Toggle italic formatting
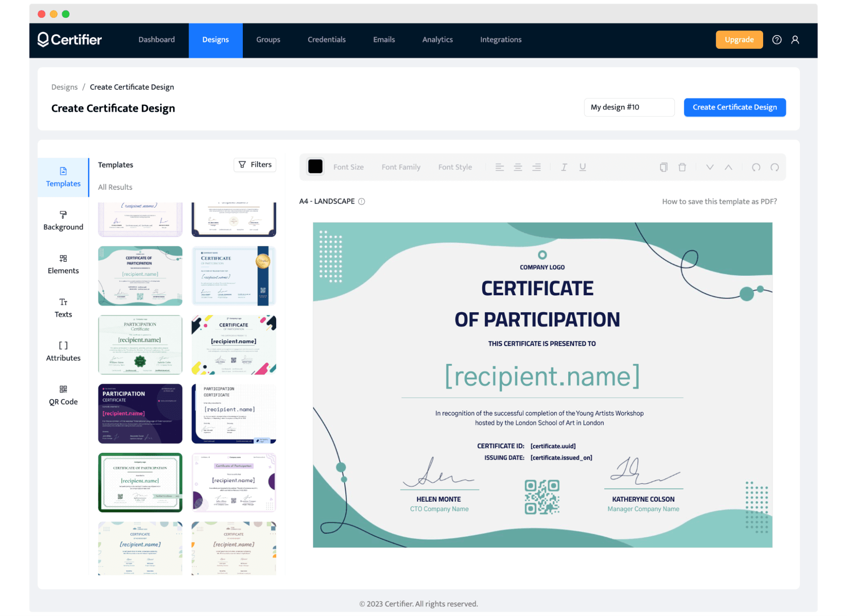This screenshot has height=616, width=847. (x=564, y=167)
